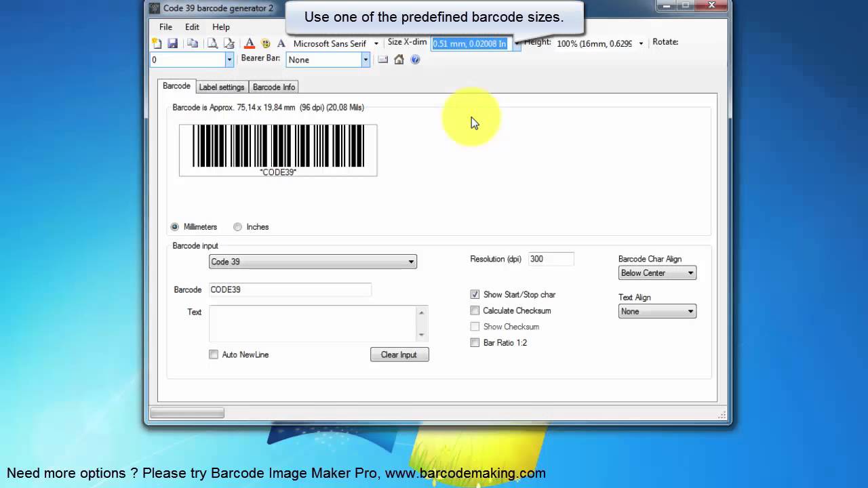Switch to the Label settings tab
The height and width of the screenshot is (488, 868).
pyautogui.click(x=222, y=87)
